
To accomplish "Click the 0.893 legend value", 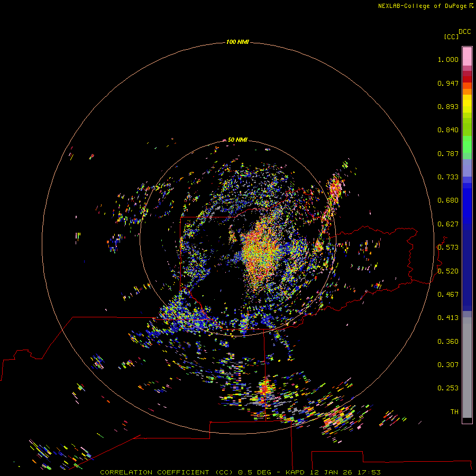I will [448, 106].
